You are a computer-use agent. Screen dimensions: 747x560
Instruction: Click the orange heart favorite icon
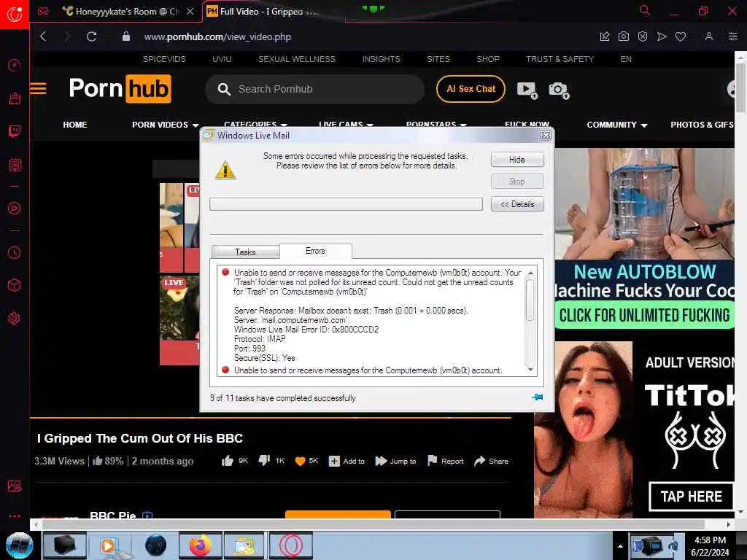[300, 461]
